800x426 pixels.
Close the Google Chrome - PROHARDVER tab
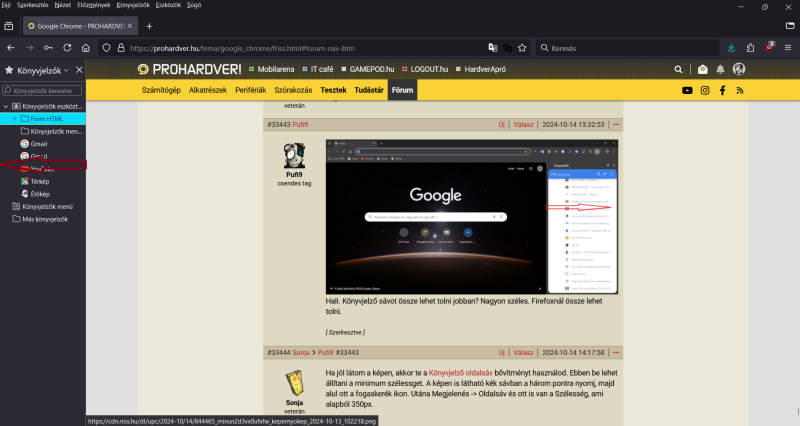click(x=130, y=26)
